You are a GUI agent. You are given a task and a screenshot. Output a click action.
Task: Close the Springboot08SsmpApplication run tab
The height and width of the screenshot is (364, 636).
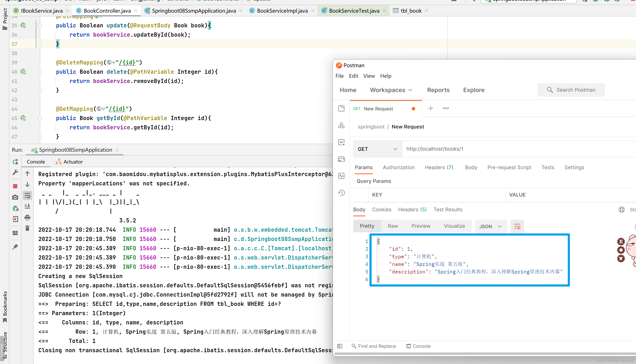point(117,150)
